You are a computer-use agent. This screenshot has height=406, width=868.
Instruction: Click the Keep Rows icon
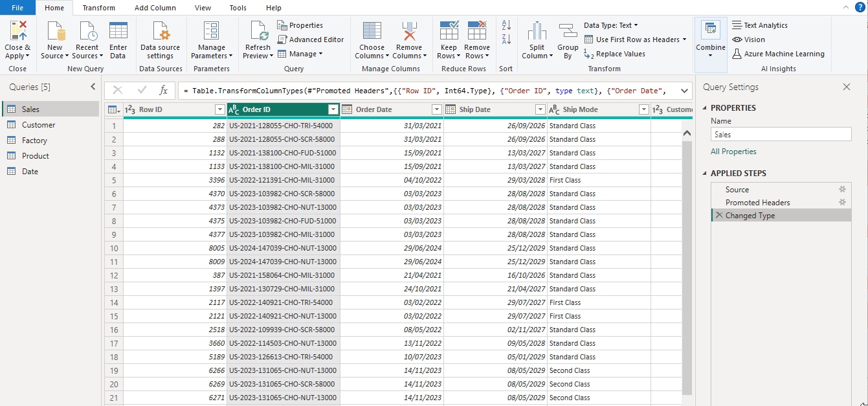[449, 30]
